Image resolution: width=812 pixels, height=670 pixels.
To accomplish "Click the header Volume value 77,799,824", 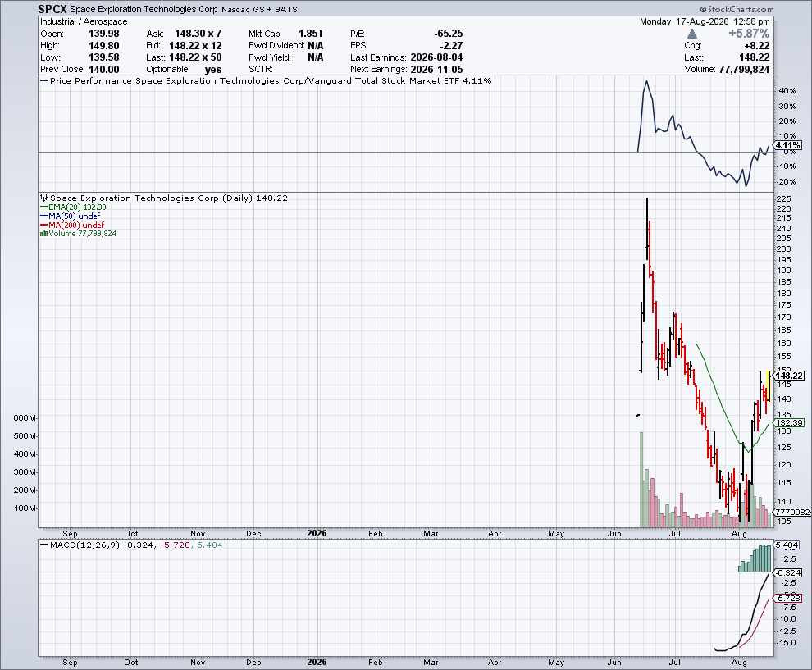I will click(x=744, y=70).
